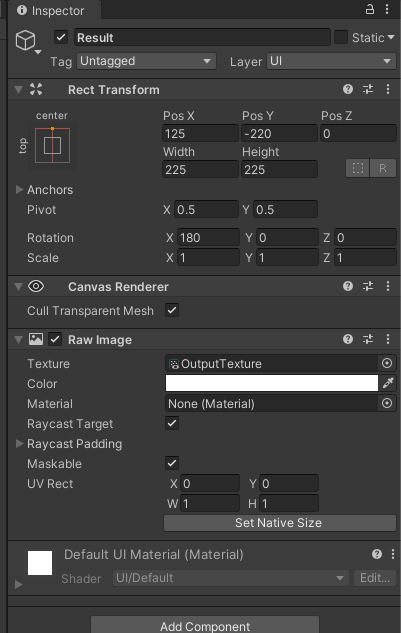Enable the Static checkbox
Screen dimensions: 401x633
[341, 38]
